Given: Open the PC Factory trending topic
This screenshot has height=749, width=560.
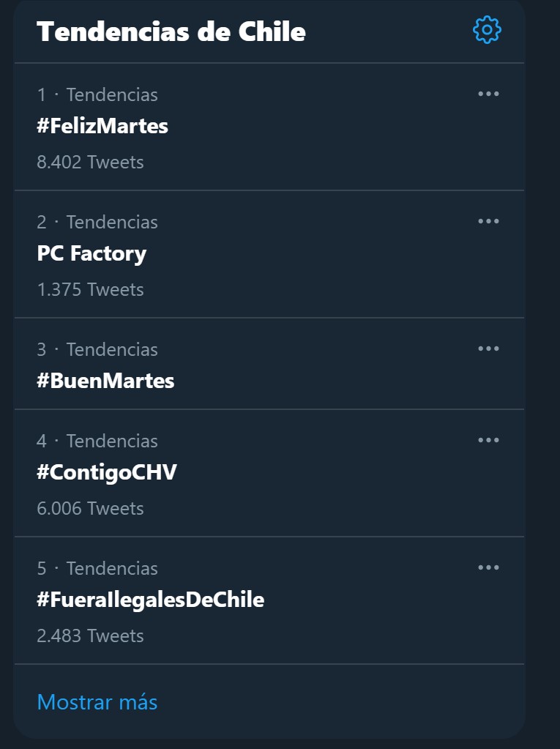Looking at the screenshot, I should (x=92, y=253).
